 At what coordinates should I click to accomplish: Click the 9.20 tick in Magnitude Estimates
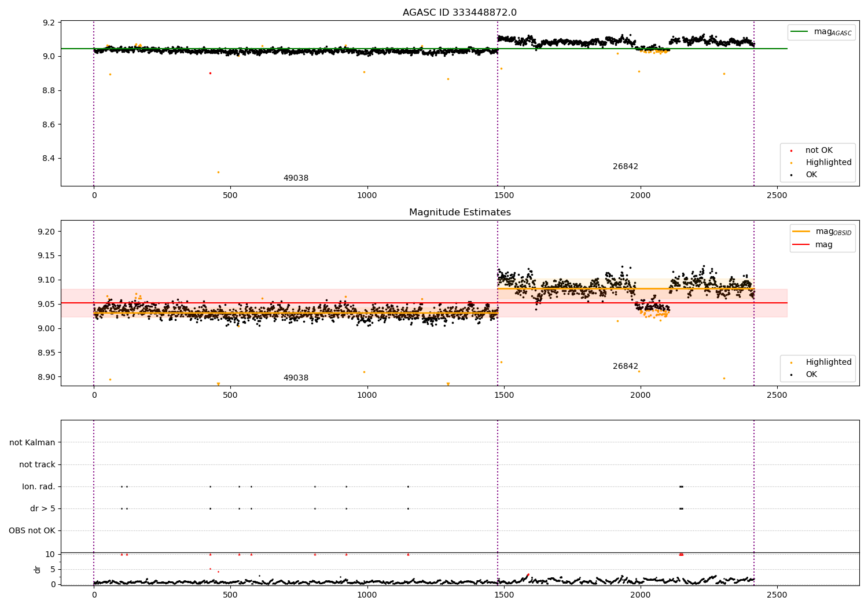[x=46, y=232]
